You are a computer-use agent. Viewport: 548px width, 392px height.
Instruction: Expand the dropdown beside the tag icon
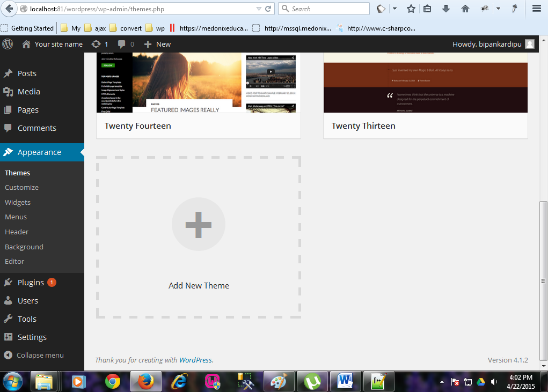[x=394, y=9]
